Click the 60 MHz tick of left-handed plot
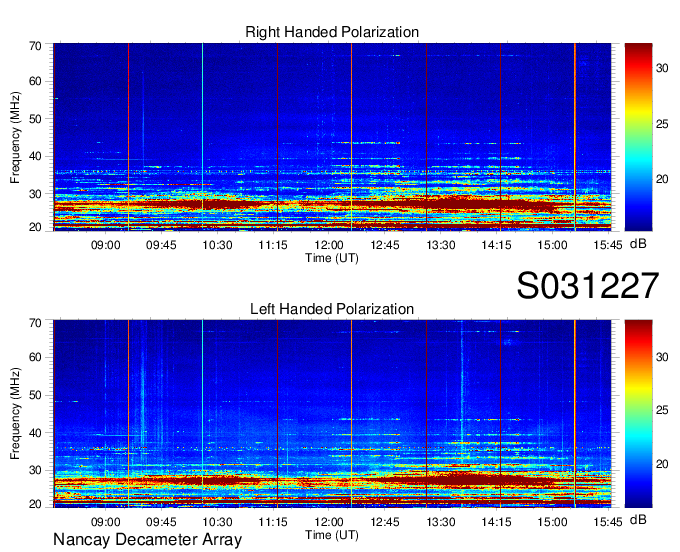The width and height of the screenshot is (680, 552). pyautogui.click(x=35, y=357)
